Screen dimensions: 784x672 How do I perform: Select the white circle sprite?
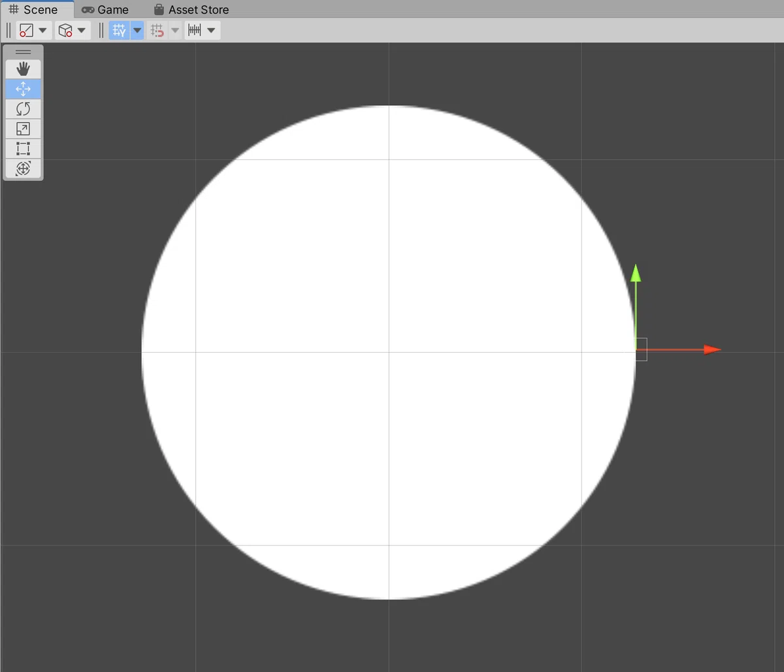[x=389, y=352]
